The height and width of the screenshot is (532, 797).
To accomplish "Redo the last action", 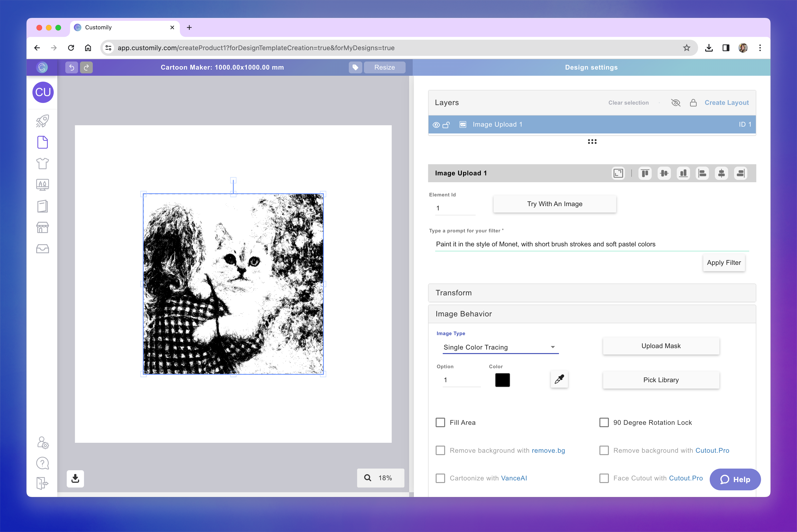I will coord(86,67).
